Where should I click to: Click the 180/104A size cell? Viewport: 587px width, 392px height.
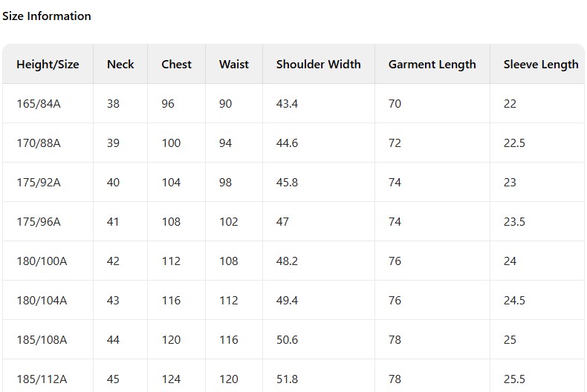click(42, 301)
